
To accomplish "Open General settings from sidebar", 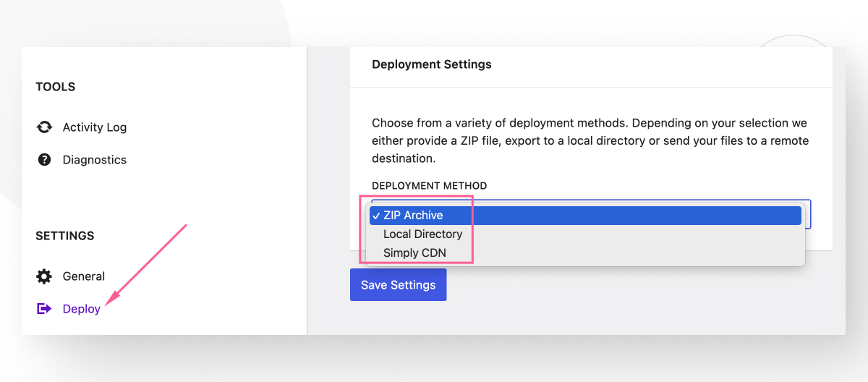I will [83, 276].
